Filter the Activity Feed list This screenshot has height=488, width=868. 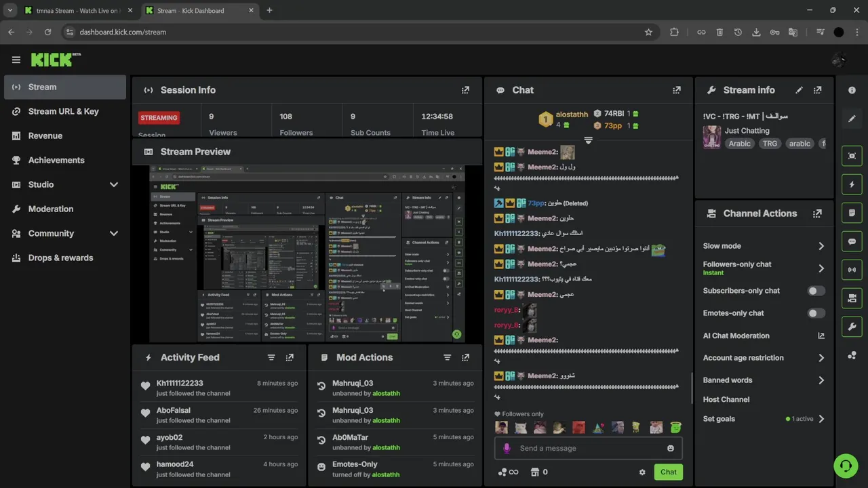[271, 357]
